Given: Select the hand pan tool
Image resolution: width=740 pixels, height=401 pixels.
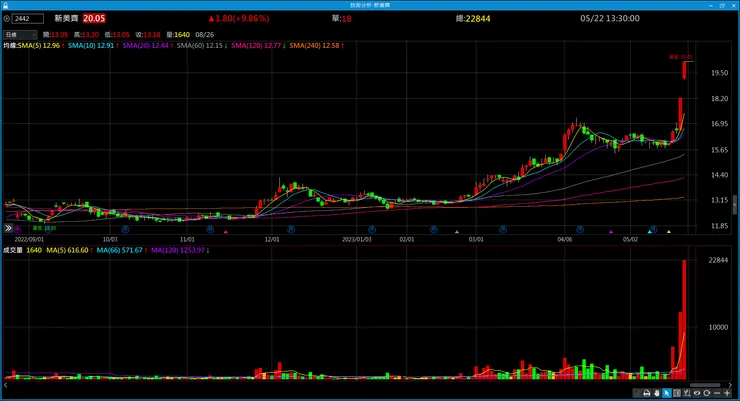Looking at the screenshot, I should coord(656,393).
